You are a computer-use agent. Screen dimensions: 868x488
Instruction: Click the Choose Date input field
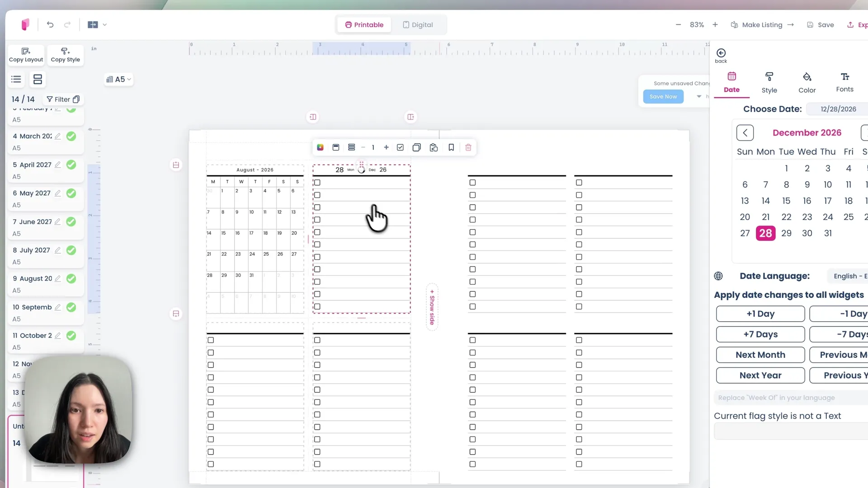[837, 109]
